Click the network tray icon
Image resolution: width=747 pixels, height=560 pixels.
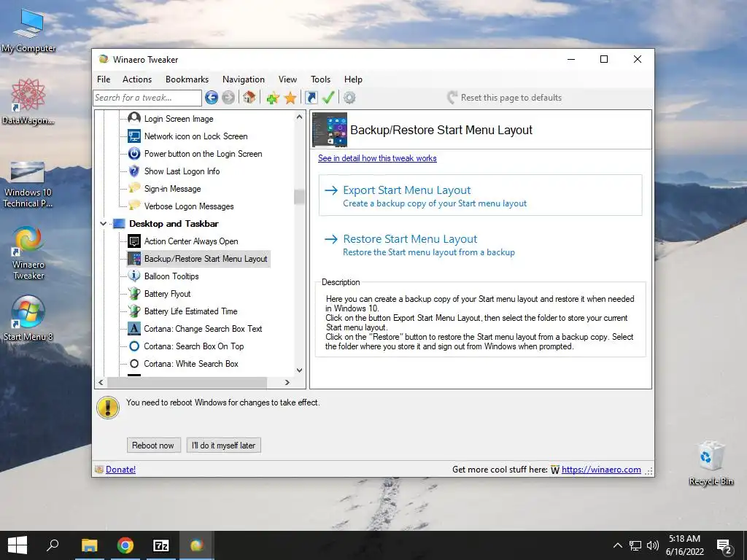635,545
